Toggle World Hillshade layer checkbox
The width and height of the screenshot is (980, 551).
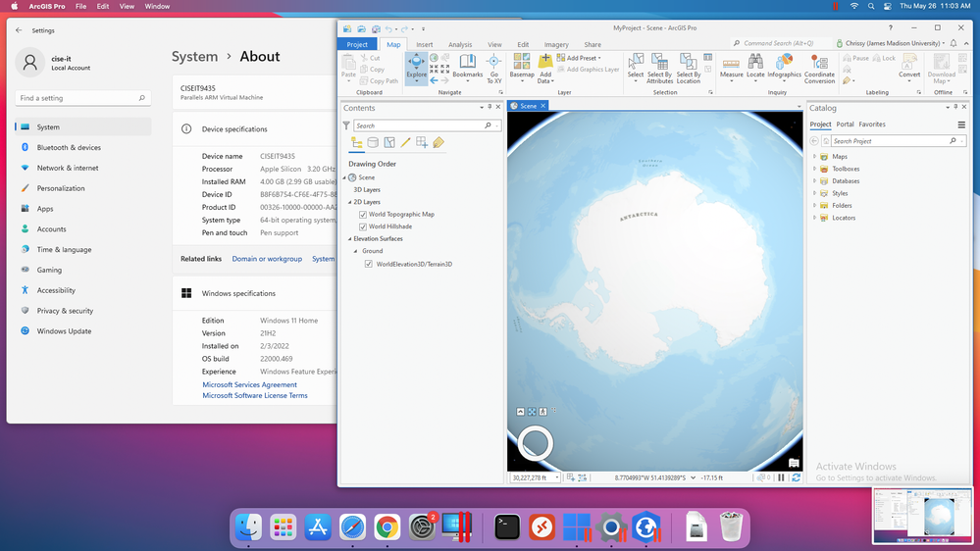coord(363,226)
